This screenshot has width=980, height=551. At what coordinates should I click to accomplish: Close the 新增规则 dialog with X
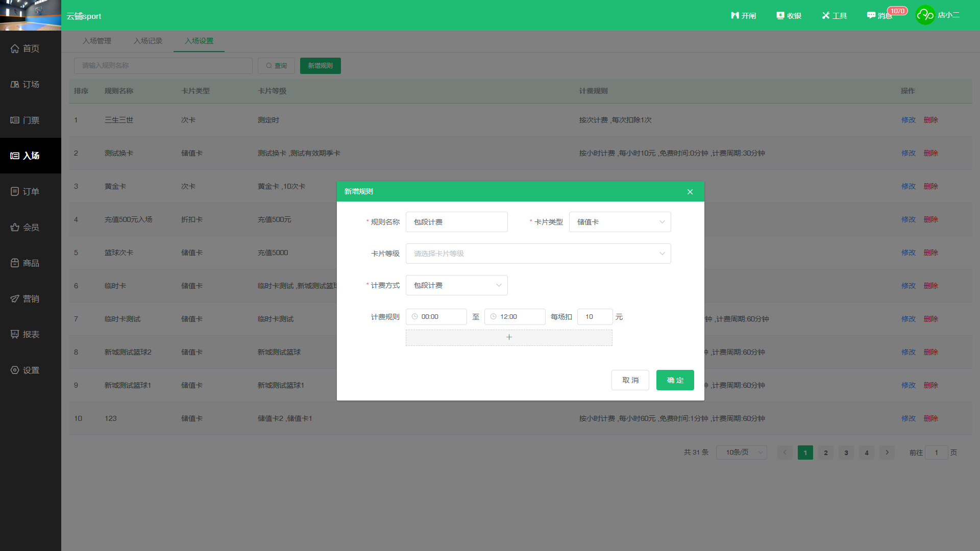(690, 192)
